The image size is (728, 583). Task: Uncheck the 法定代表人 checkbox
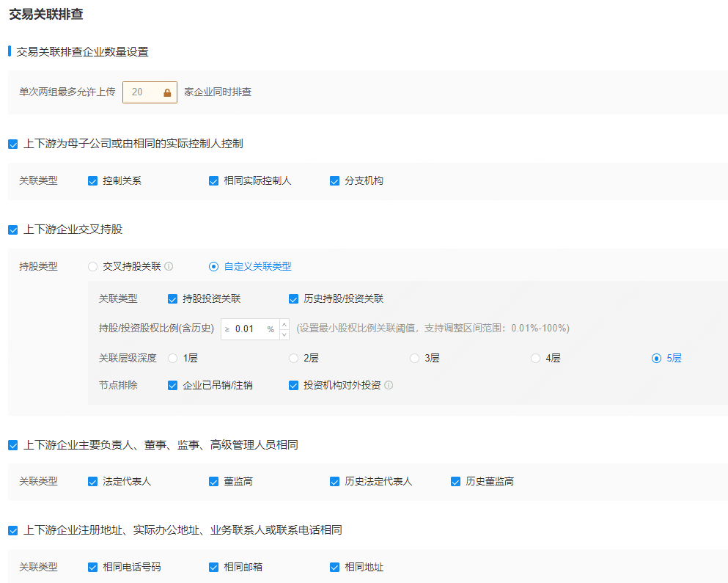click(x=93, y=481)
